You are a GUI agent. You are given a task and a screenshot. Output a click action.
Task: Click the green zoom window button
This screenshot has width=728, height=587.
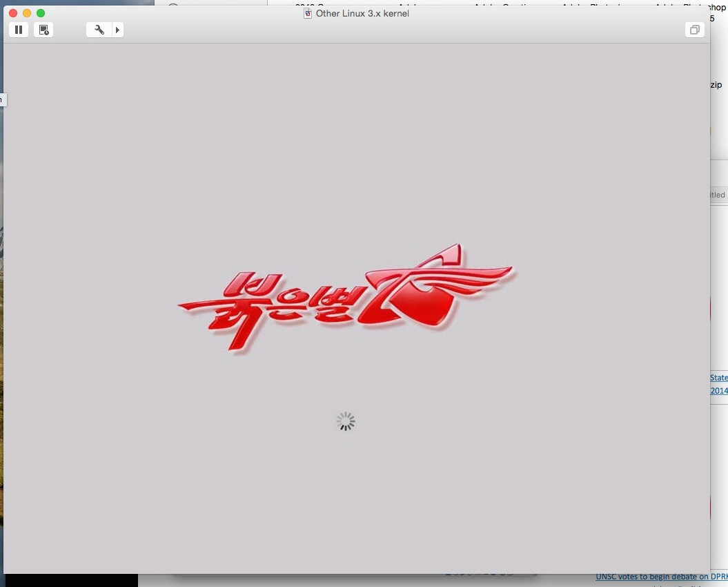tap(41, 13)
